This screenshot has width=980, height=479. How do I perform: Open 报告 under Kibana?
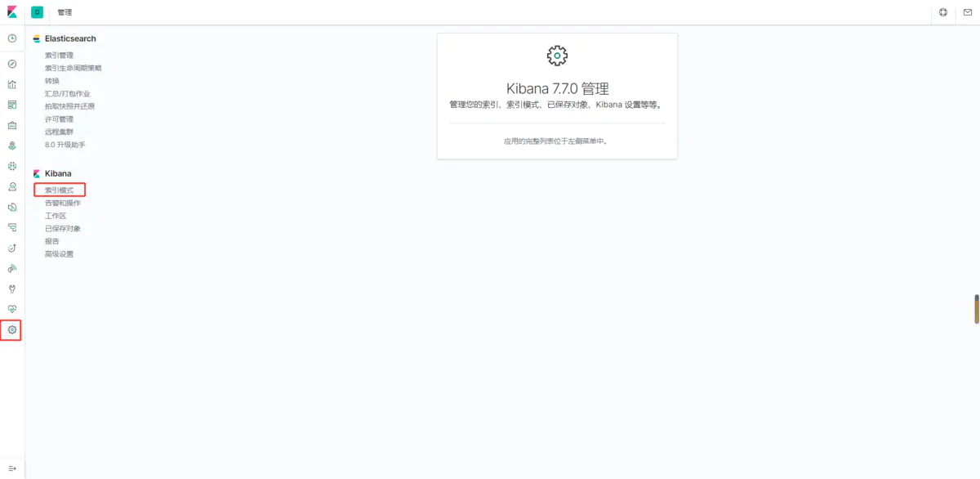(52, 241)
